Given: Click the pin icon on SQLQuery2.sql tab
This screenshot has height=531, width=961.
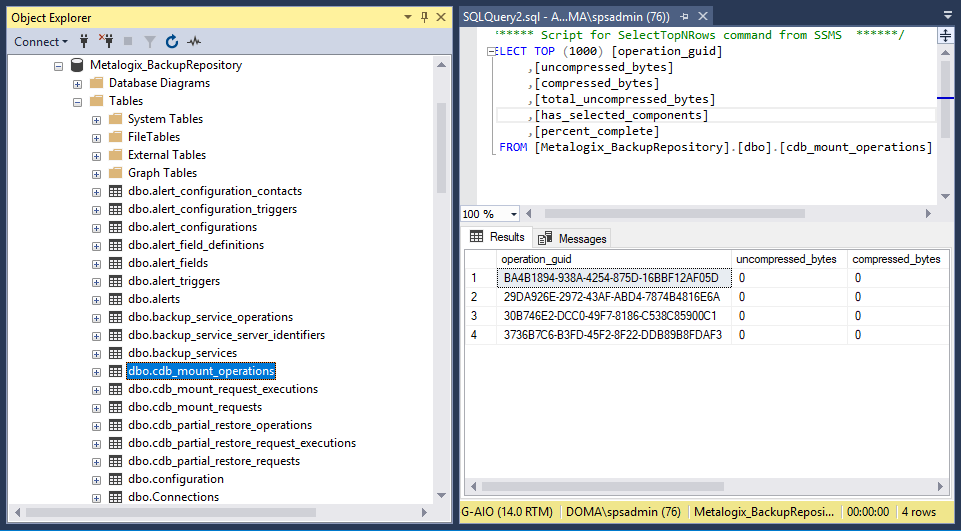Looking at the screenshot, I should click(x=684, y=17).
